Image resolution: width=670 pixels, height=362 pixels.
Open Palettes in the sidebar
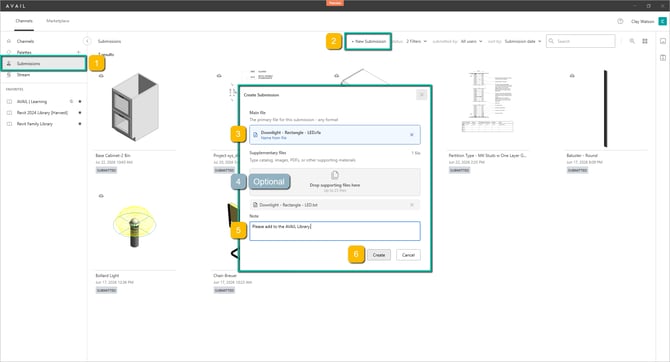(x=24, y=53)
